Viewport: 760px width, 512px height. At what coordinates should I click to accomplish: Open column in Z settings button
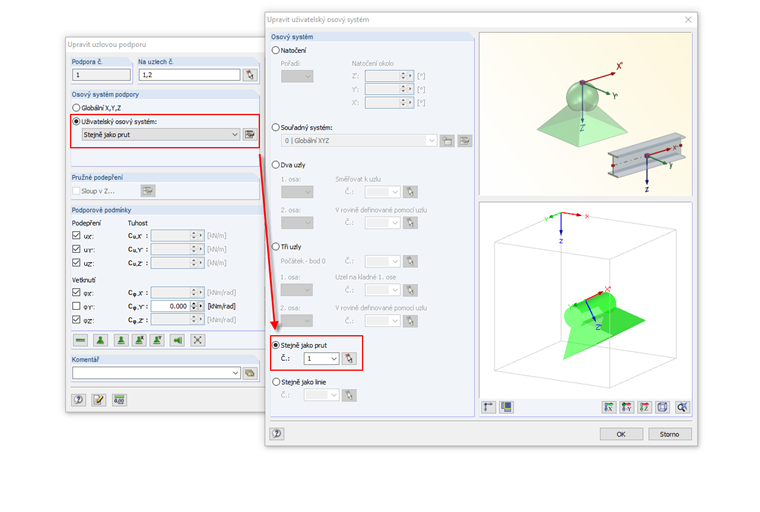click(148, 191)
